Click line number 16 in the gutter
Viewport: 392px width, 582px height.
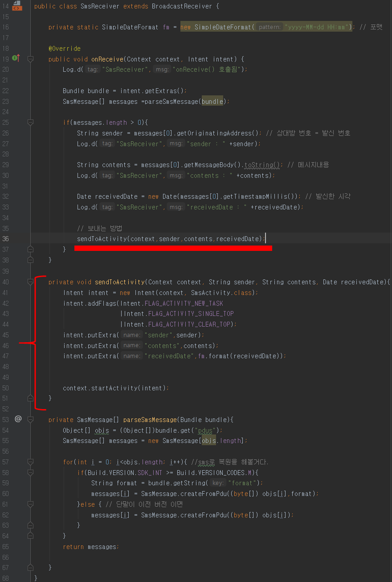(5, 27)
